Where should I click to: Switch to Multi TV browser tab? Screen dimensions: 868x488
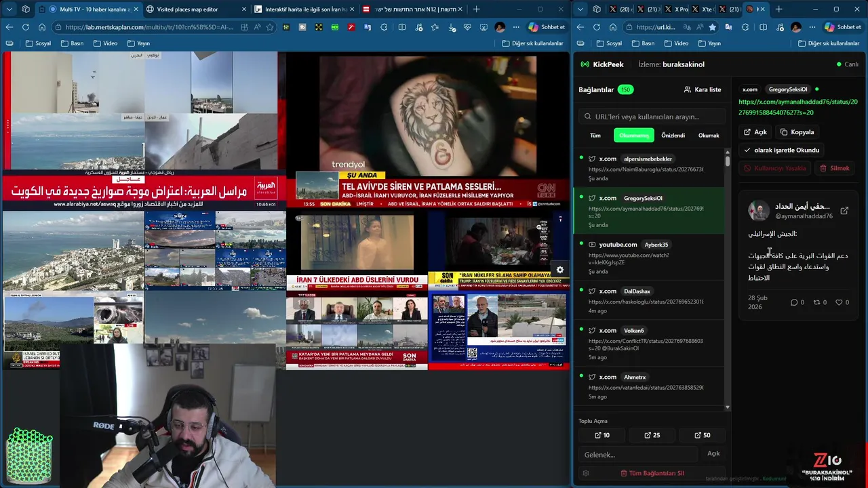point(88,9)
